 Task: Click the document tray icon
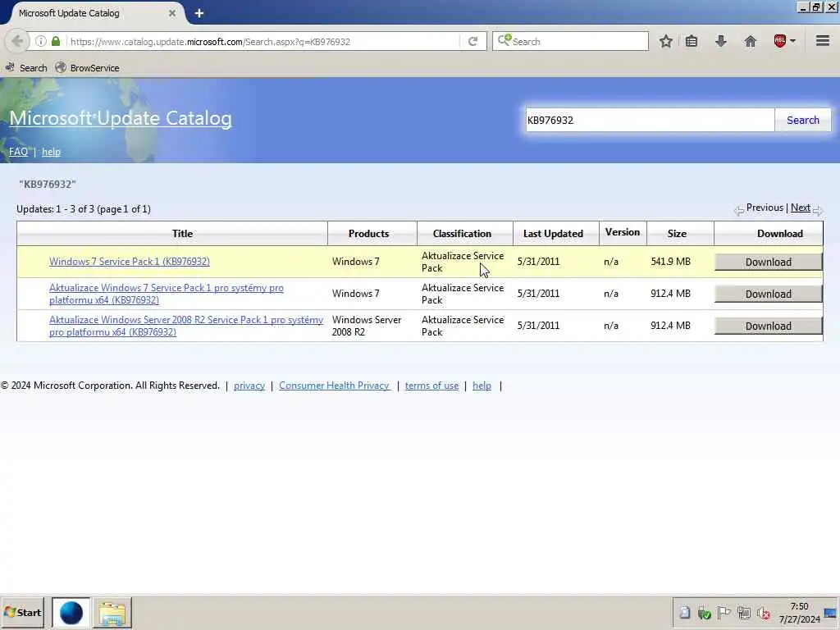tap(685, 612)
